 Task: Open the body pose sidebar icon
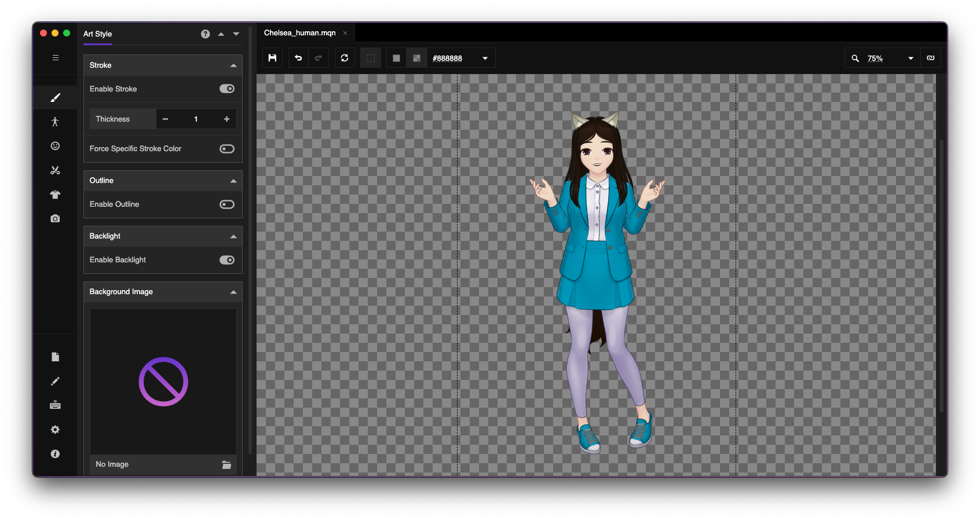[55, 122]
